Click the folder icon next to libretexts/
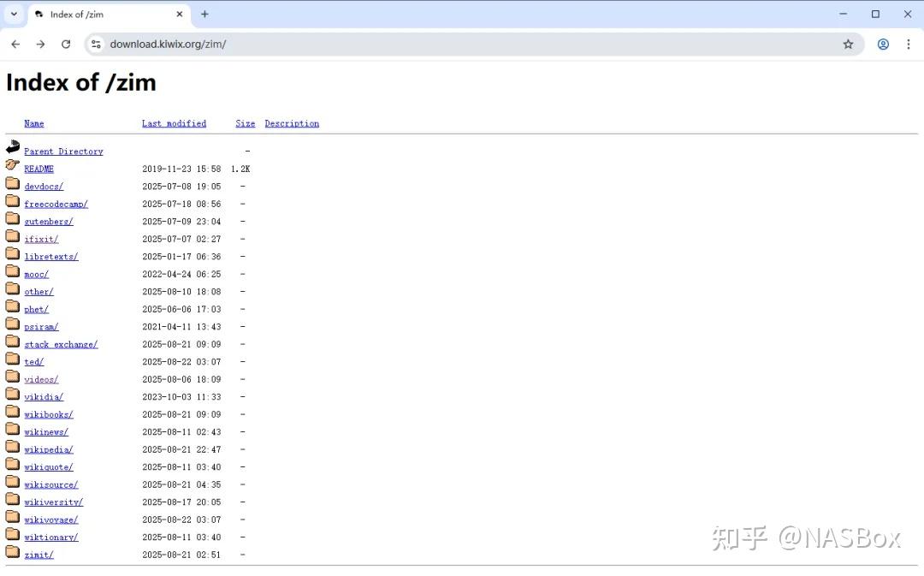 (x=12, y=253)
